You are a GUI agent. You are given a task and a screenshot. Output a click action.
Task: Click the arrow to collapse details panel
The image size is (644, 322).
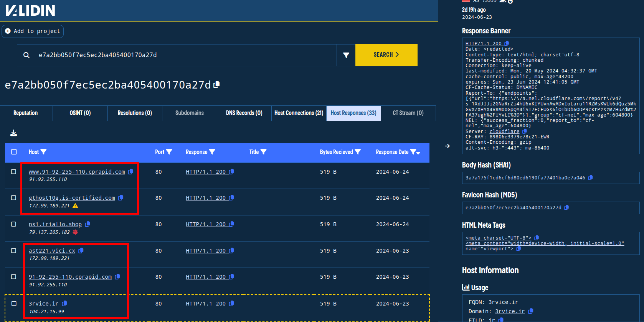click(x=447, y=146)
